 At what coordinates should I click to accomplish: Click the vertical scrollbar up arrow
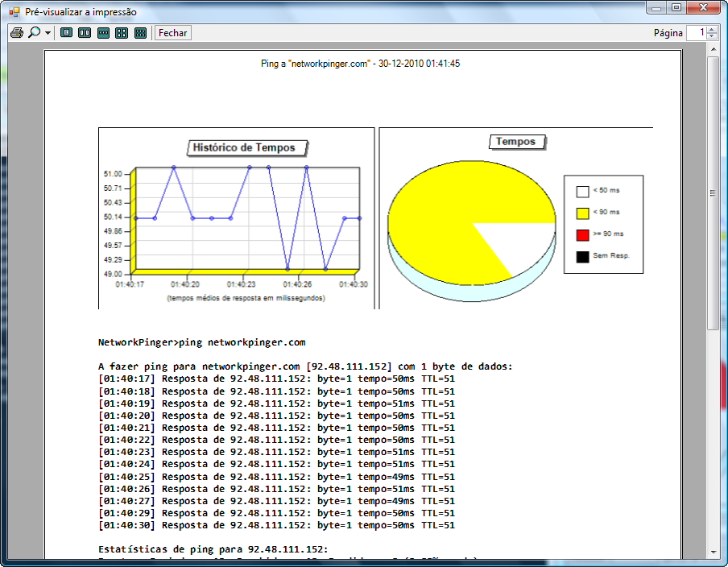pyautogui.click(x=714, y=49)
